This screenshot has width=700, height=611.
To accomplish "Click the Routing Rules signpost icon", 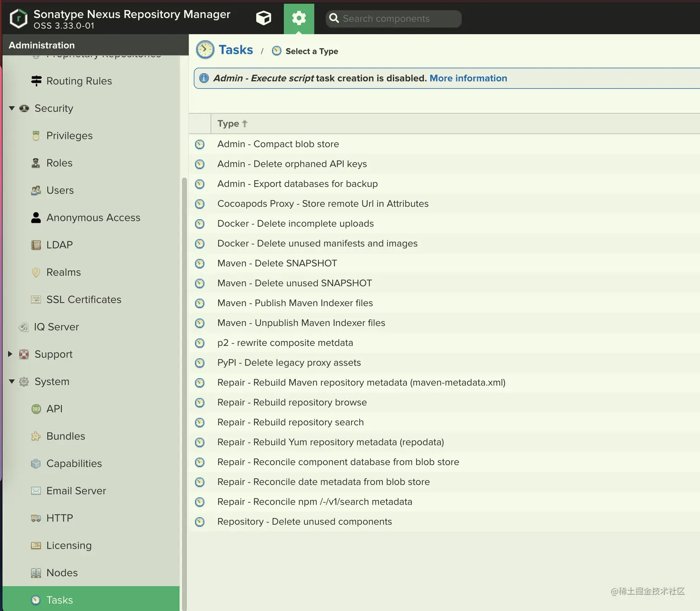I will point(36,81).
